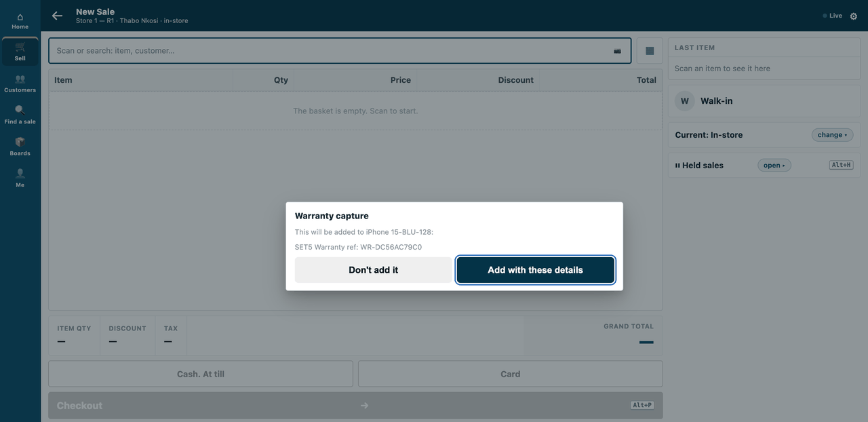Click the Walk-in customer avatar
The width and height of the screenshot is (868, 422).
point(685,101)
